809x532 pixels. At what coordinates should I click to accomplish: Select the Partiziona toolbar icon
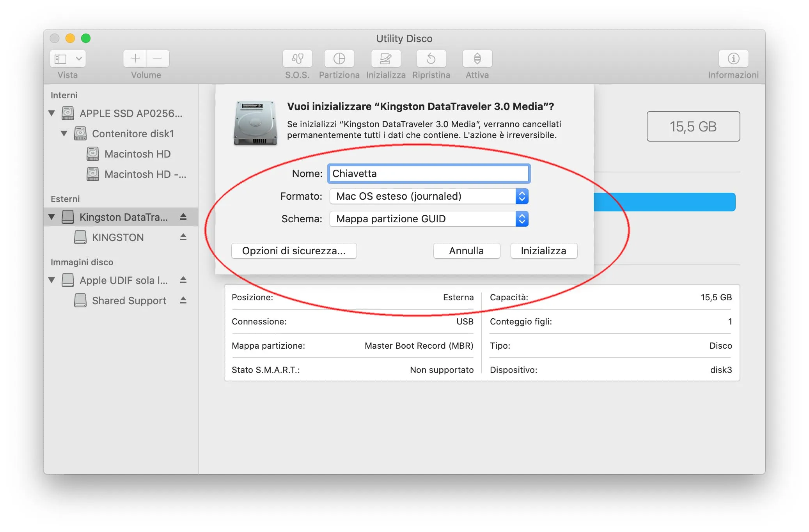(339, 59)
